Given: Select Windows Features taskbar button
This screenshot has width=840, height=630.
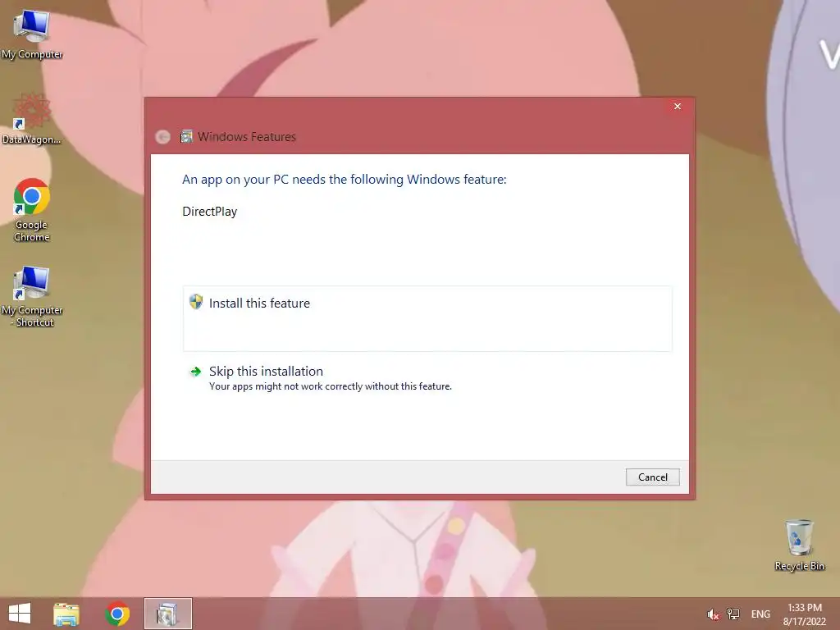Looking at the screenshot, I should pos(167,614).
